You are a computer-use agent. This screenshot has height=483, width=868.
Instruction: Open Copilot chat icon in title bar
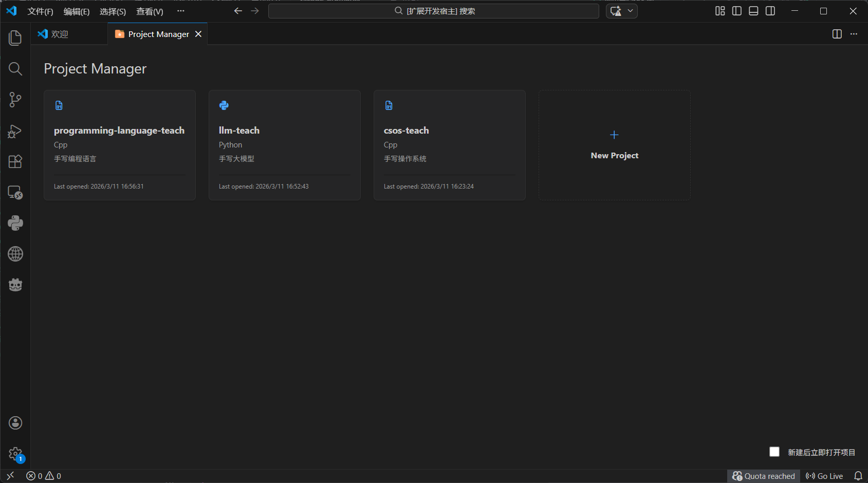click(616, 11)
